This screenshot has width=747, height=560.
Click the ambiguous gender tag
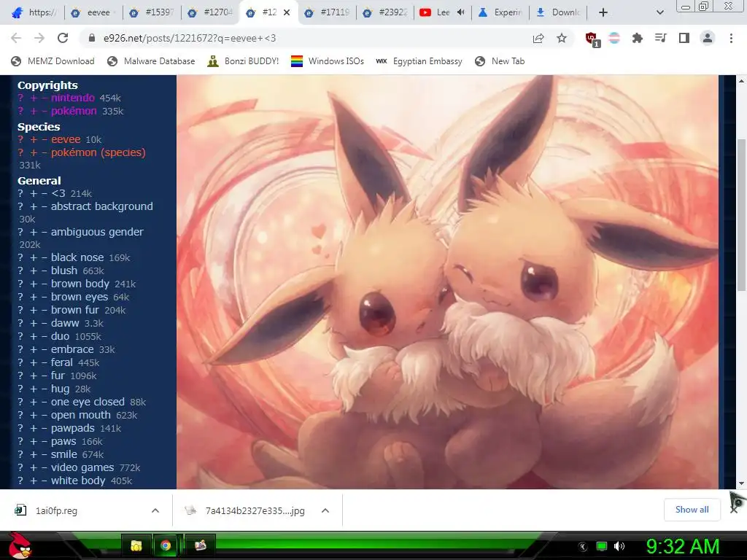[97, 232]
